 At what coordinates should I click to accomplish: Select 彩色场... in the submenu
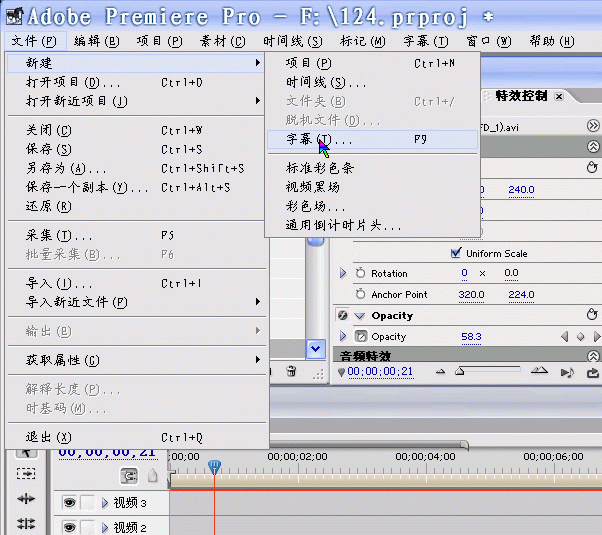click(372, 206)
